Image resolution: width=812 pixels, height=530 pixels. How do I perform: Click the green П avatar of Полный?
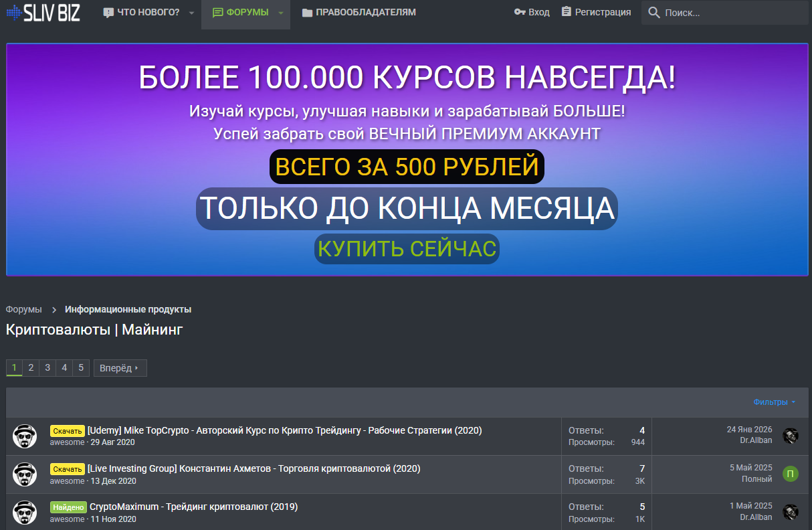click(x=791, y=474)
